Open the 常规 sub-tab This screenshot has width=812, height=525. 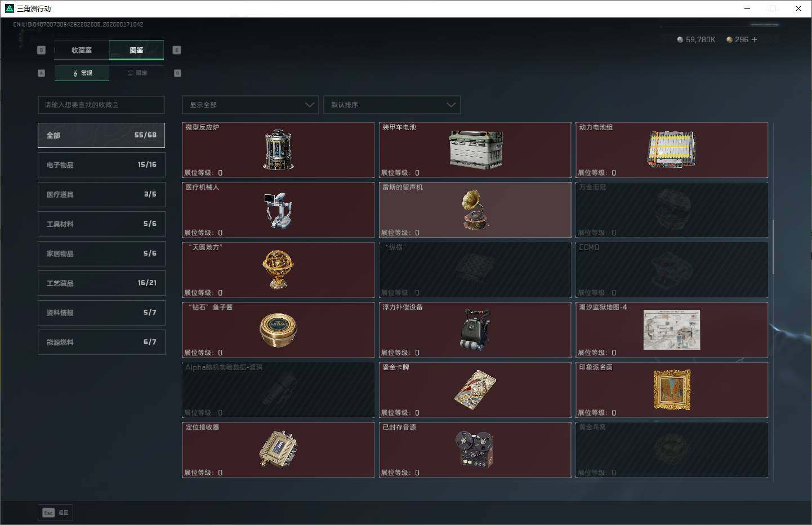pos(82,73)
